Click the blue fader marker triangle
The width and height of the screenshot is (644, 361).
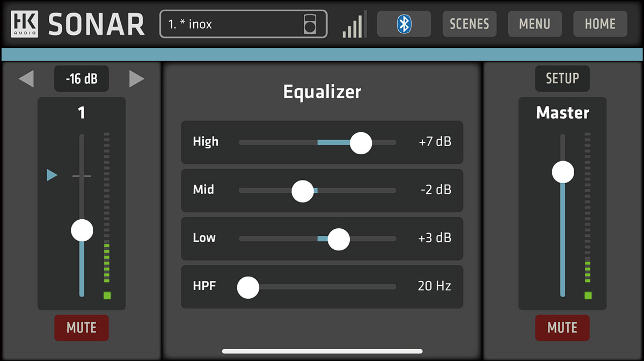[x=52, y=175]
